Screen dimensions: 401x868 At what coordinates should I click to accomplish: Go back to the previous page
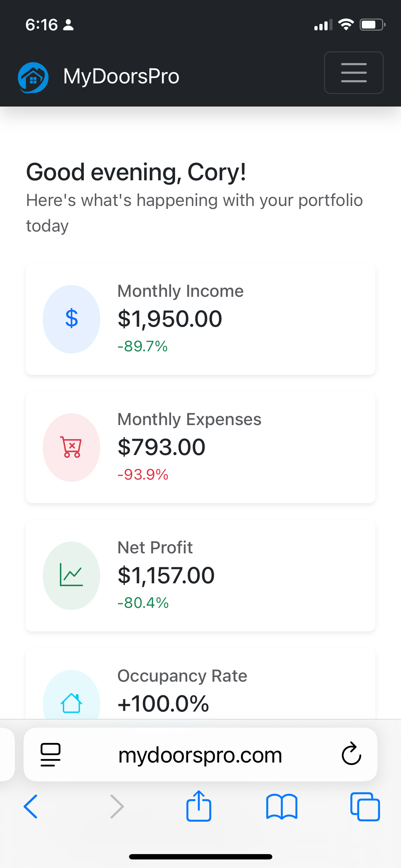[31, 806]
